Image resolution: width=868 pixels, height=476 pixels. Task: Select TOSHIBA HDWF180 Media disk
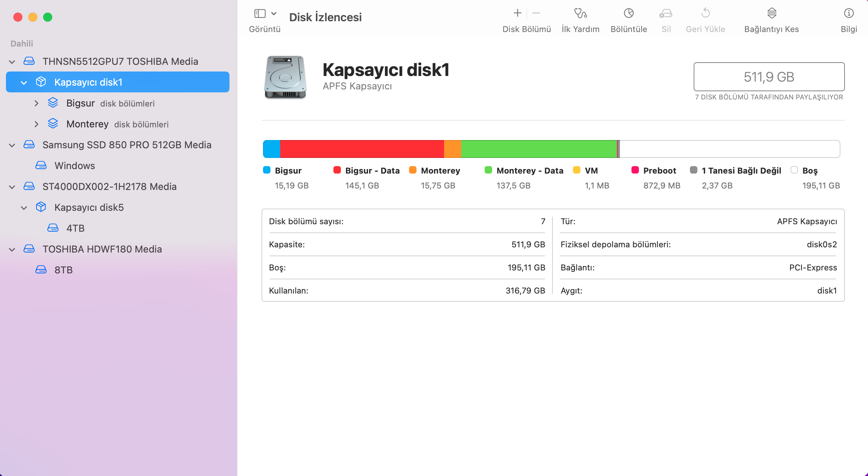pos(102,249)
